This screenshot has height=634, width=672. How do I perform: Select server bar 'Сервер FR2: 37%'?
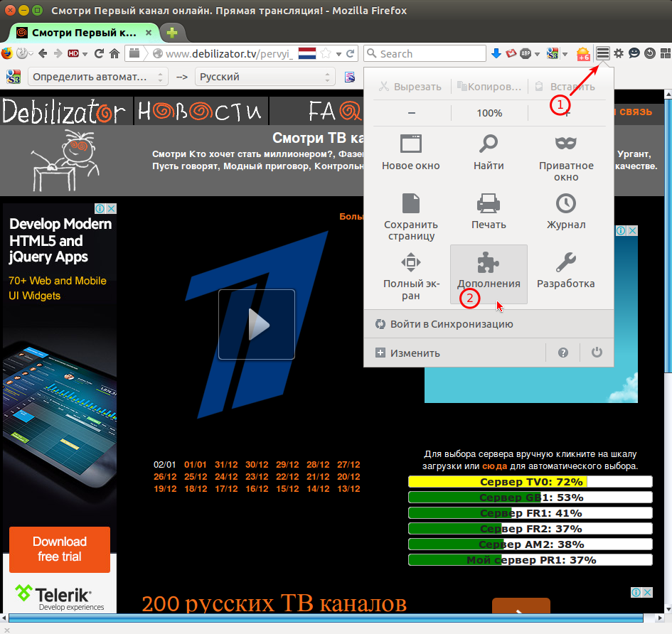tap(530, 529)
